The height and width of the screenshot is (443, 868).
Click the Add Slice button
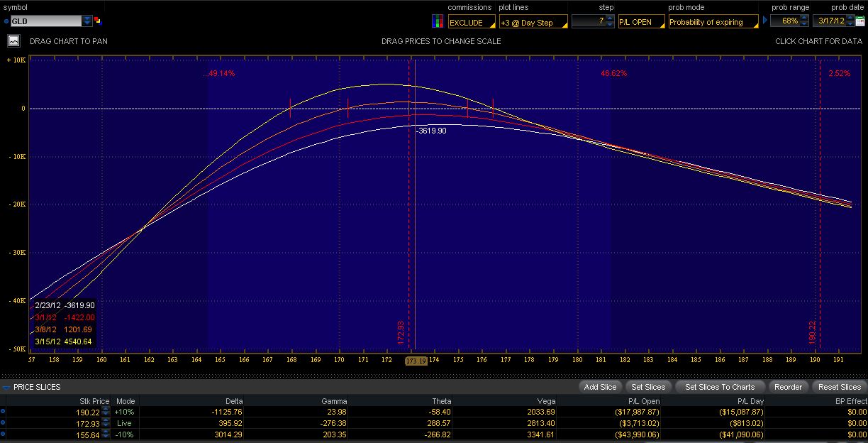click(x=600, y=387)
